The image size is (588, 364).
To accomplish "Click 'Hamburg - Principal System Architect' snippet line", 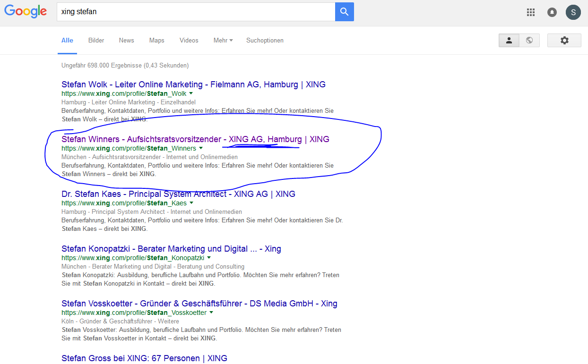I will (x=152, y=212).
